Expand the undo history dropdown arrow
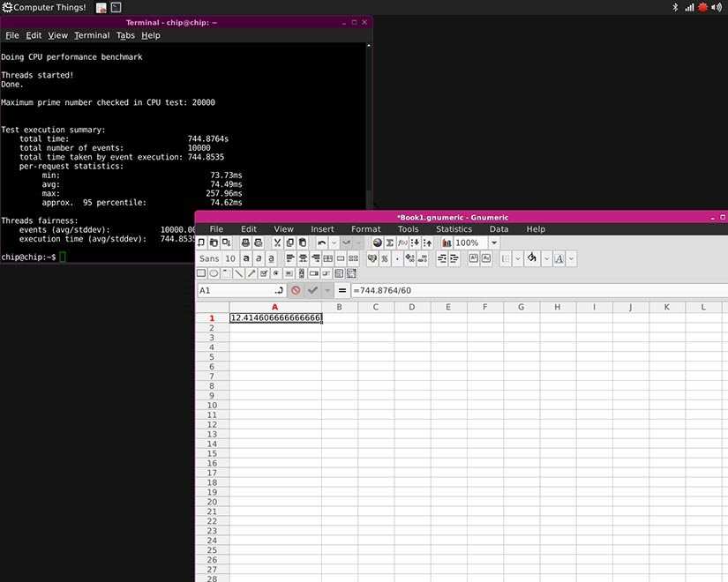The width and height of the screenshot is (728, 582). [334, 242]
